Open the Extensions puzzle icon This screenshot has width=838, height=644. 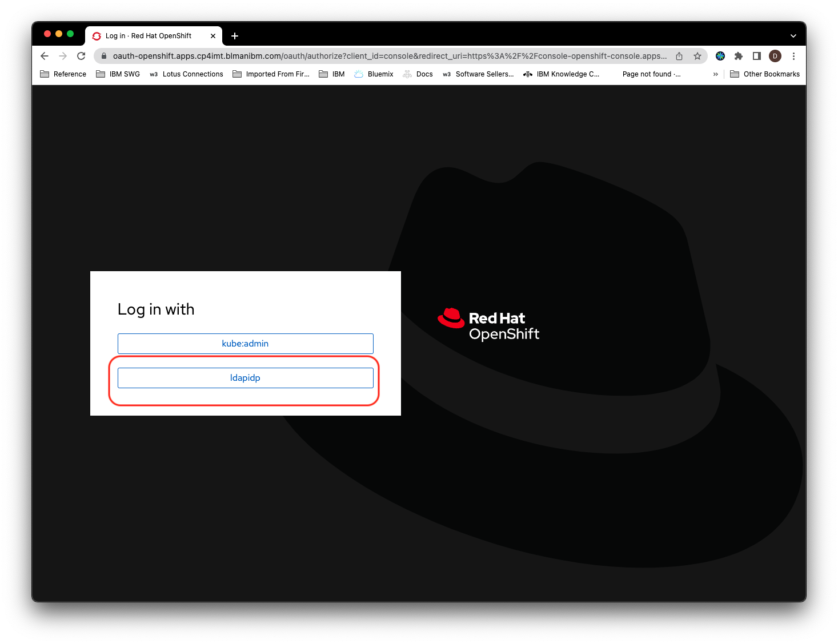coord(739,56)
